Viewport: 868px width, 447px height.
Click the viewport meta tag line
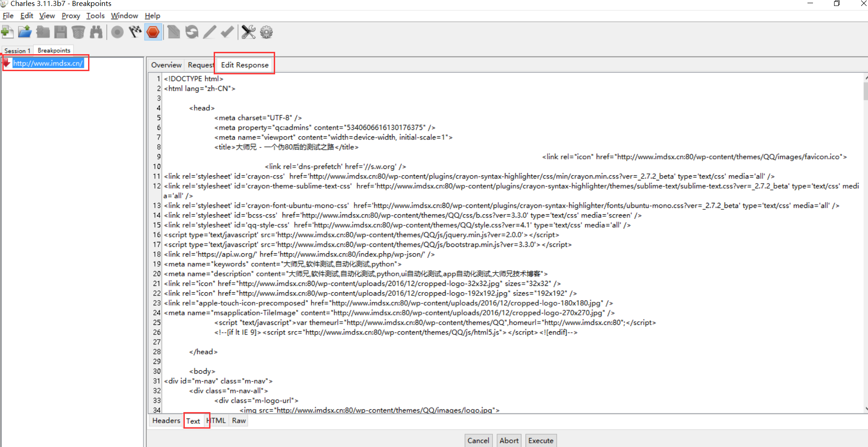[333, 137]
